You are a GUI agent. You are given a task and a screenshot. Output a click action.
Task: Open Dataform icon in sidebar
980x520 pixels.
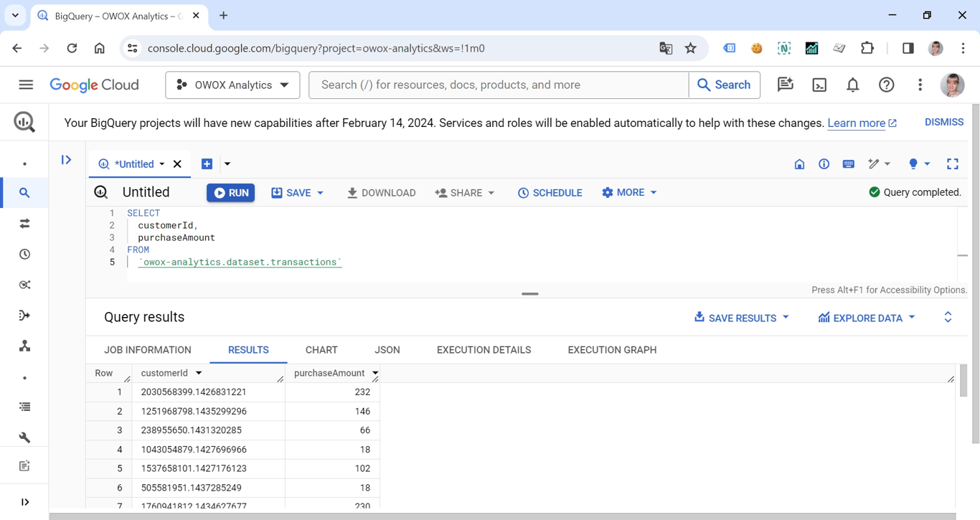pos(24,316)
